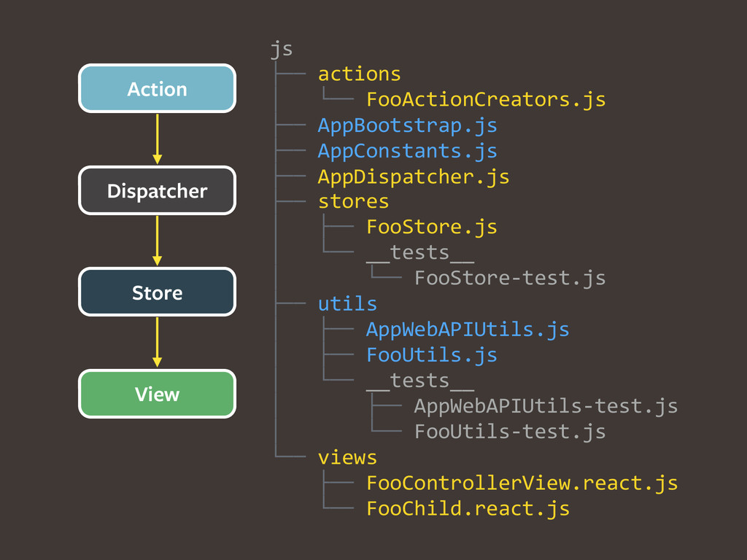Select the Store box in the diagram

157,293
